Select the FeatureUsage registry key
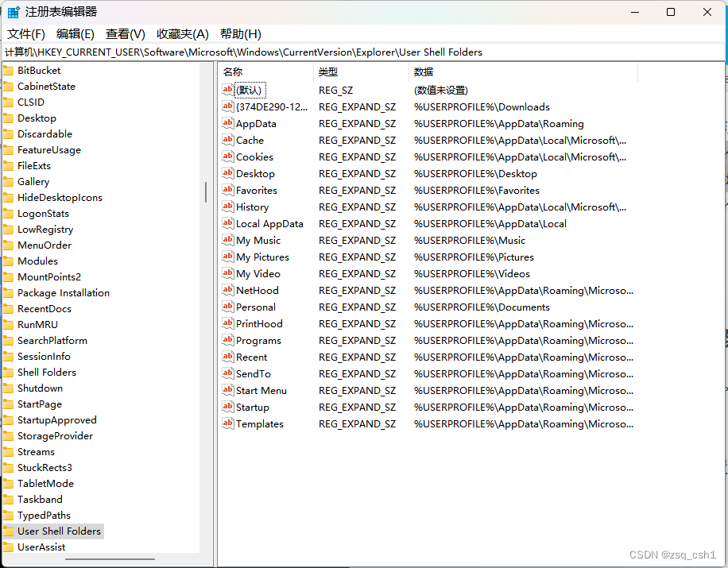The image size is (728, 568). click(49, 150)
